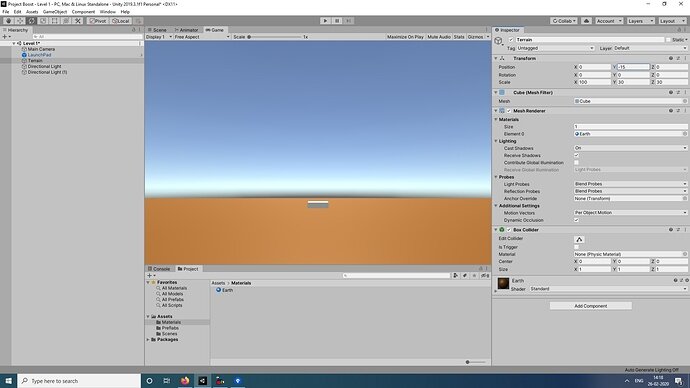This screenshot has width=690, height=388.
Task: Toggle the Box Collider enabled checkbox
Action: pos(509,230)
